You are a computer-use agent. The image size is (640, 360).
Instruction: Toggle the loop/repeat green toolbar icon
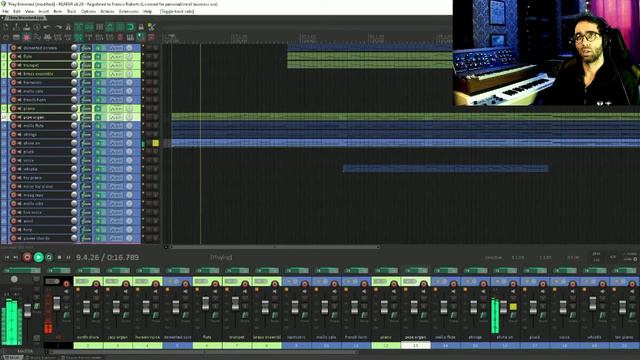click(x=131, y=27)
